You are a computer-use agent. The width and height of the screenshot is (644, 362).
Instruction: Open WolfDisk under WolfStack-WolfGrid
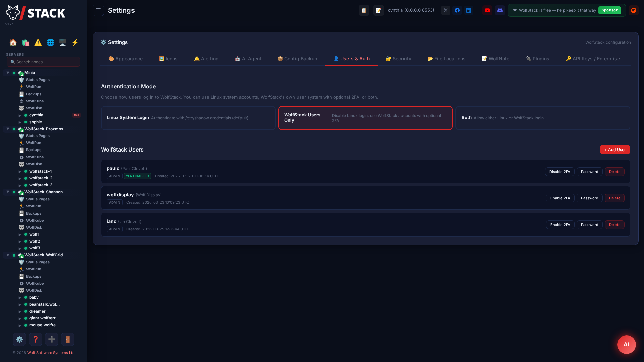[34, 290]
